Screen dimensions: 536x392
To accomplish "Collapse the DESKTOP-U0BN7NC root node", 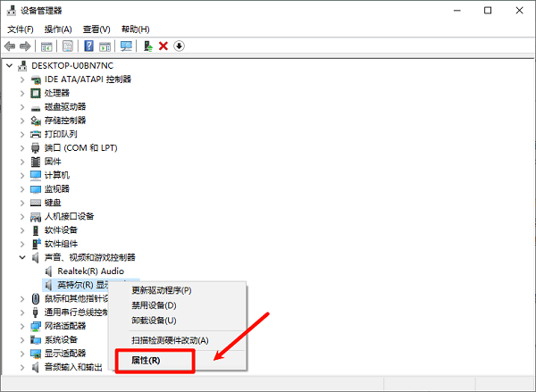I will [x=10, y=65].
